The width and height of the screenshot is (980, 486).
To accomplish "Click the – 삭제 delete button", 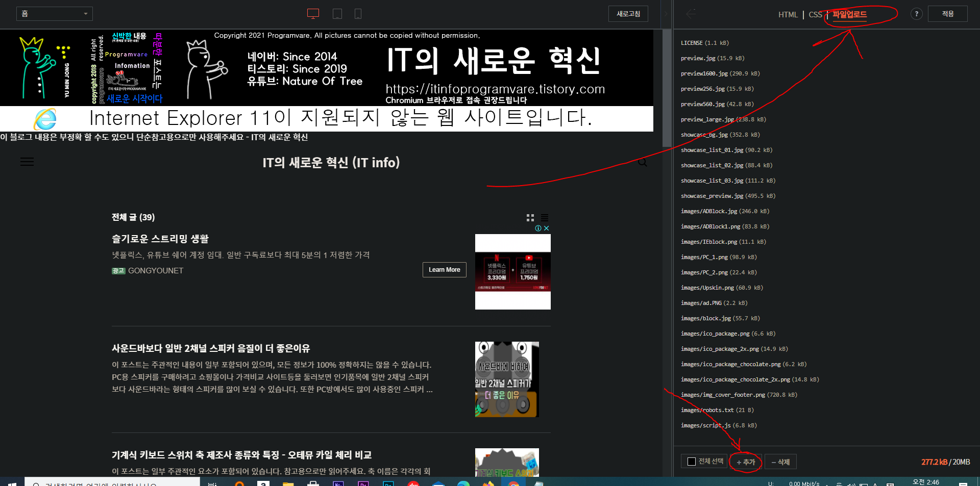I will pyautogui.click(x=780, y=462).
